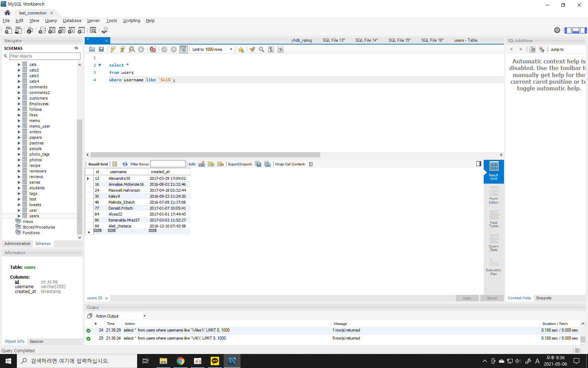Open a SQL script file in a new tab
The image size is (588, 368).
[x=18, y=30]
